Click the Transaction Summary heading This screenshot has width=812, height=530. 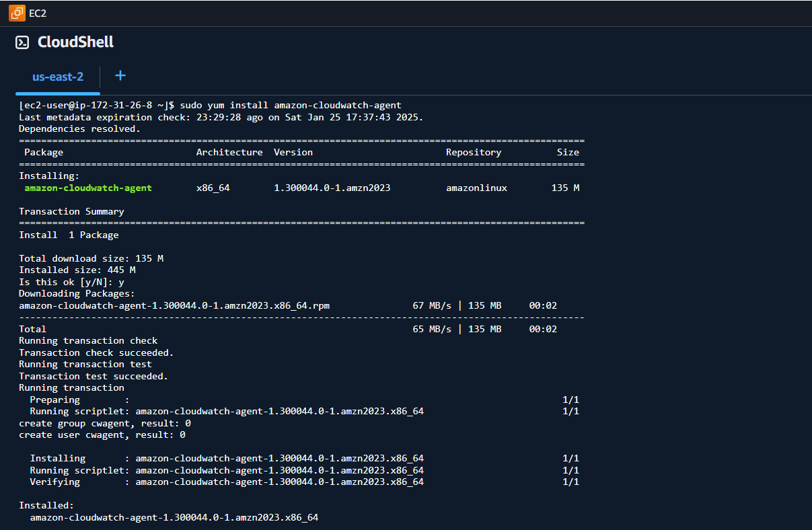[71, 211]
